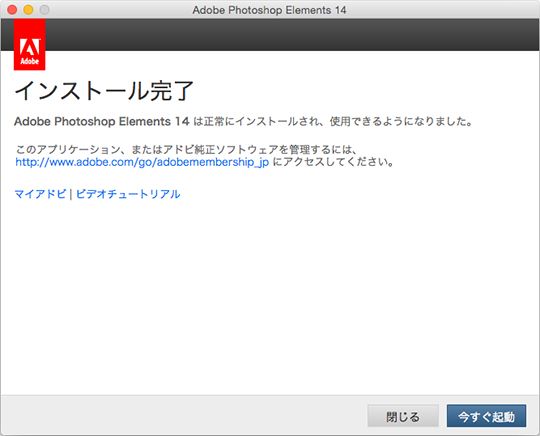The image size is (540, 436).
Task: Open the ビデオチュートリアル link
Action: pyautogui.click(x=128, y=194)
